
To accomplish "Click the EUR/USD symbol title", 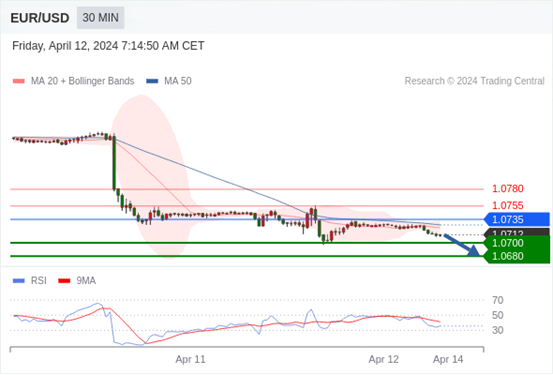I will [40, 18].
